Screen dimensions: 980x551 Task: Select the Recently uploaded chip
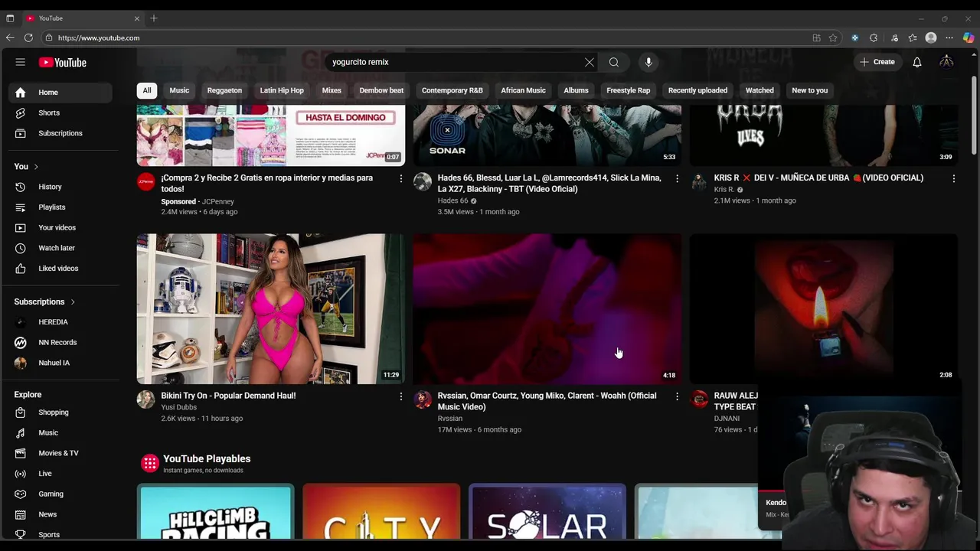coord(697,90)
